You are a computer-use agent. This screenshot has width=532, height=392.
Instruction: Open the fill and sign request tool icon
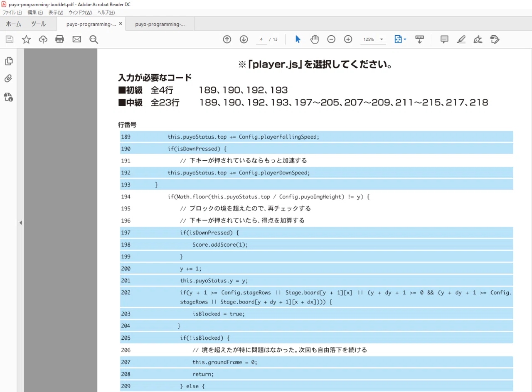[x=495, y=39]
